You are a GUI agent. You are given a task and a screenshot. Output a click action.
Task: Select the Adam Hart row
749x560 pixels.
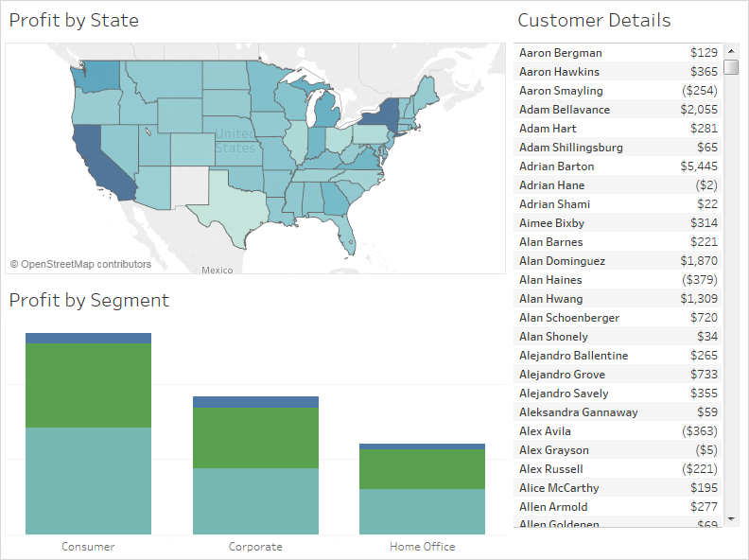point(618,129)
